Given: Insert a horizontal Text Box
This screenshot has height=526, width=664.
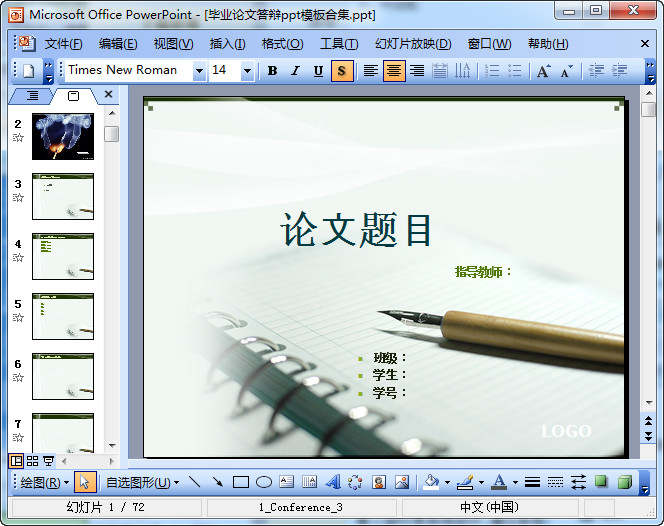Looking at the screenshot, I should [287, 482].
